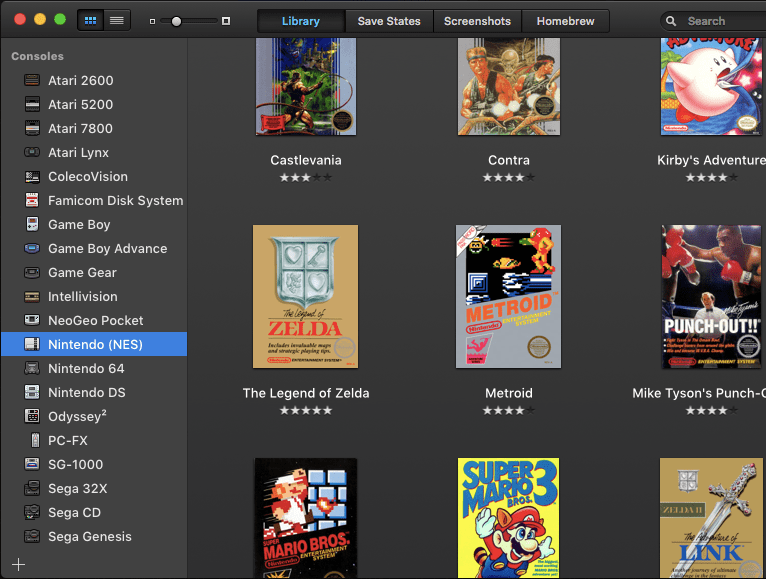
Task: Open the Save States tab
Action: tap(389, 21)
